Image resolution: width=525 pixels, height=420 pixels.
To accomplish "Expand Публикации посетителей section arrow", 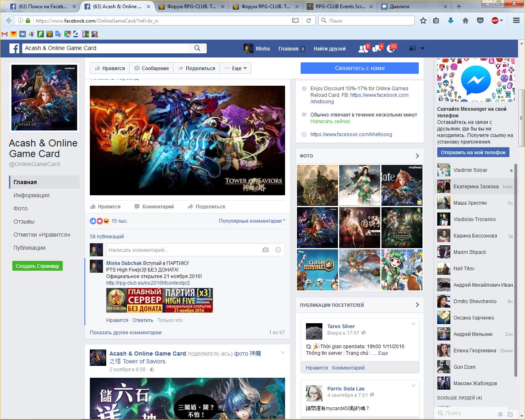I will (x=417, y=305).
